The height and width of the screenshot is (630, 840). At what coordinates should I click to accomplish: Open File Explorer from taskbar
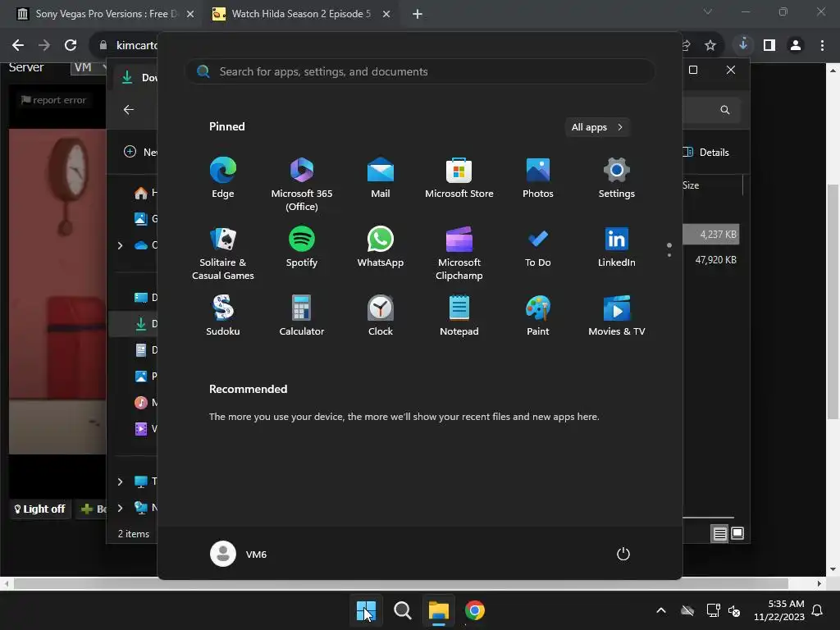pyautogui.click(x=438, y=610)
